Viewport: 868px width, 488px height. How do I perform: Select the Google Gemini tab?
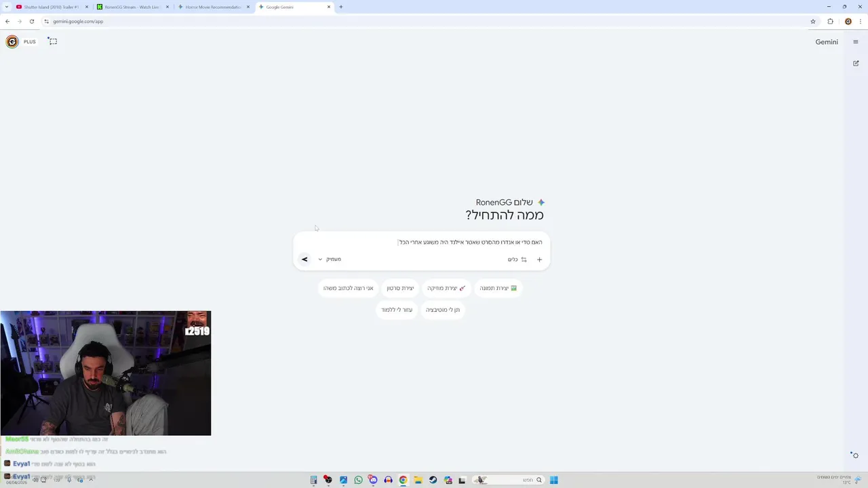click(x=294, y=7)
